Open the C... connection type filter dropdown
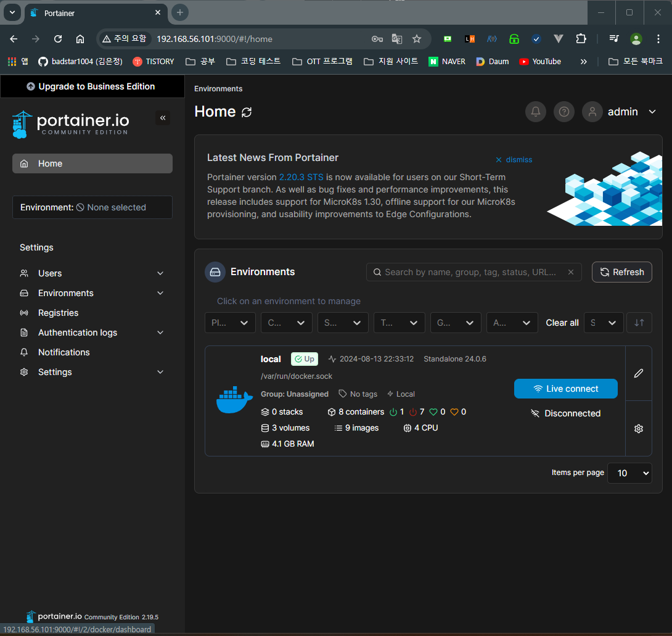The image size is (672, 636). pos(286,323)
